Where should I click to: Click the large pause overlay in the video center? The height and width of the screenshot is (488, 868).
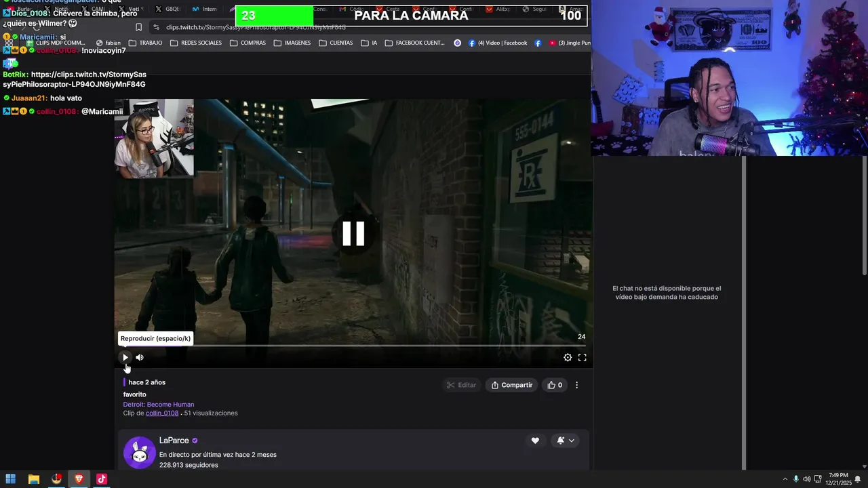point(353,233)
